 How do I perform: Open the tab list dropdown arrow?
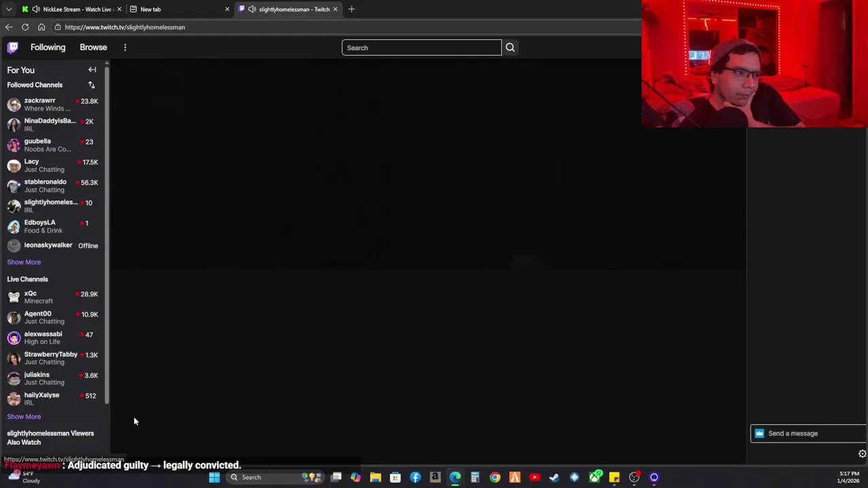click(9, 9)
